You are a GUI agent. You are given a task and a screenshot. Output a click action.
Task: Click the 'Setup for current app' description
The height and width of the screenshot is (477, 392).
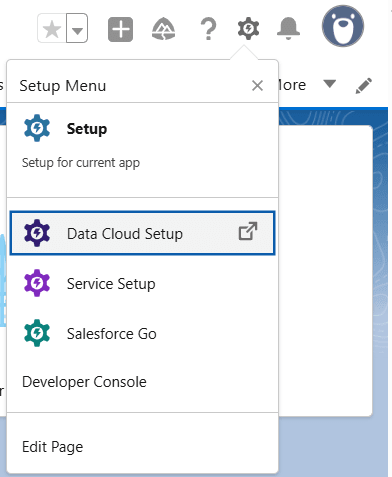click(81, 163)
